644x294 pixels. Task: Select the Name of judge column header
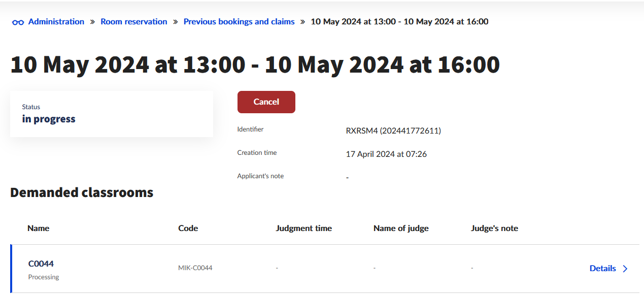tap(401, 228)
